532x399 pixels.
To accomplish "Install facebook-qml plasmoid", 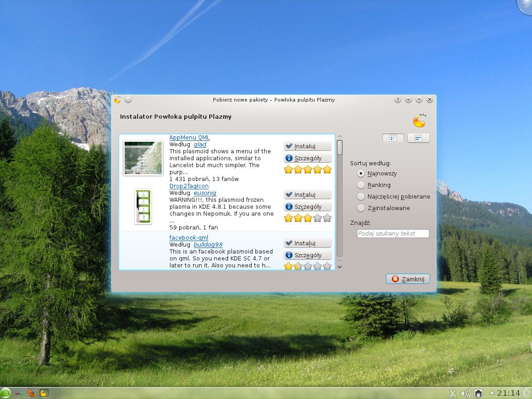I will tap(308, 243).
